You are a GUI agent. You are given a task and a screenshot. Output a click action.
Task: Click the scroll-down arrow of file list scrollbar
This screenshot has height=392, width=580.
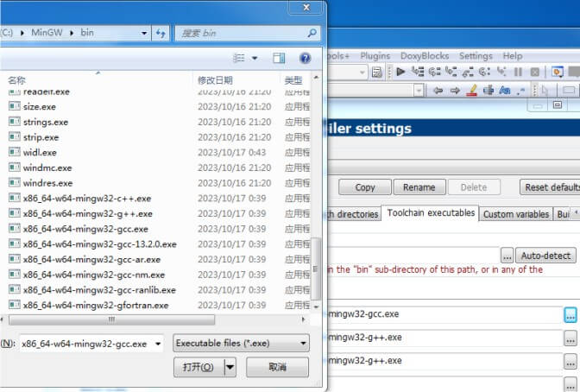pyautogui.click(x=316, y=307)
